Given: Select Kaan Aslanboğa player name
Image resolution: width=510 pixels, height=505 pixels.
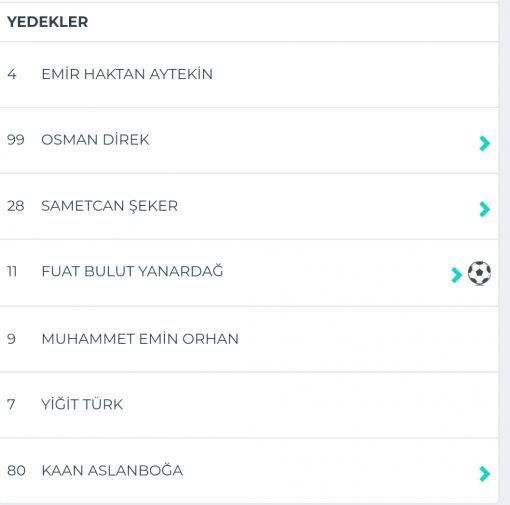Looking at the screenshot, I should coord(112,470).
